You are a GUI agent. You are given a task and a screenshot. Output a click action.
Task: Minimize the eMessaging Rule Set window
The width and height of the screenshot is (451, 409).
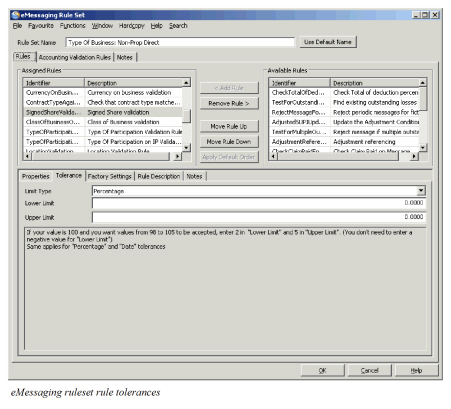416,15
